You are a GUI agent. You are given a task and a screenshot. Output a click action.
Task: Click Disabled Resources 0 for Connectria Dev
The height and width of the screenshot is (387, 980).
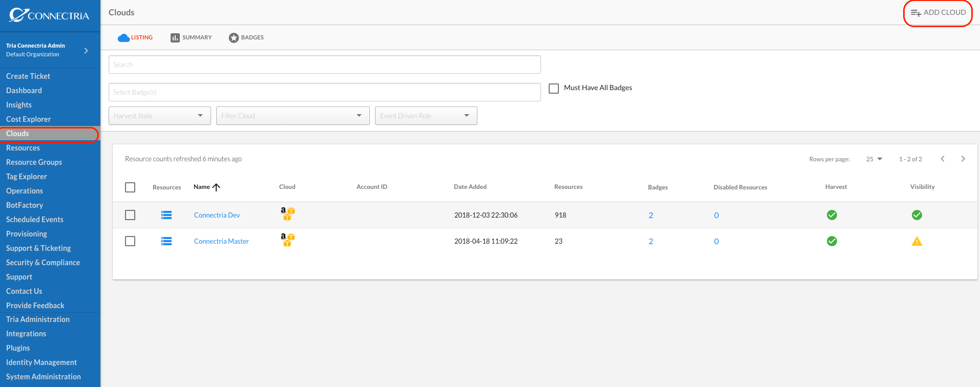pos(716,216)
